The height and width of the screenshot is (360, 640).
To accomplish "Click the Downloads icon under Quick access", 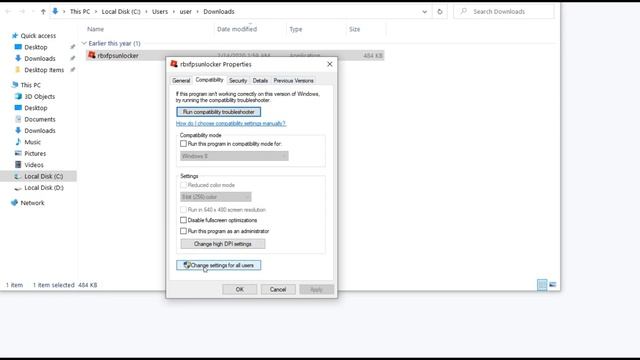I will coord(18,58).
